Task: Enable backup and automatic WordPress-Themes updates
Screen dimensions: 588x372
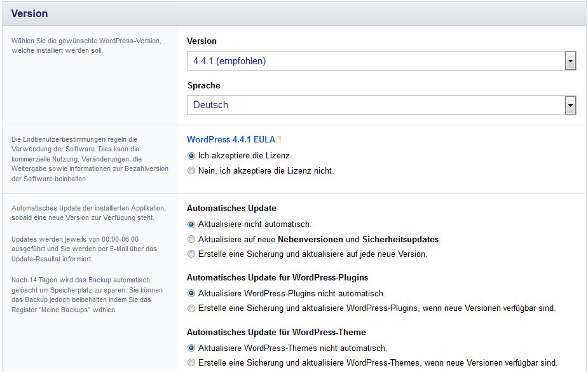Action: point(191,362)
